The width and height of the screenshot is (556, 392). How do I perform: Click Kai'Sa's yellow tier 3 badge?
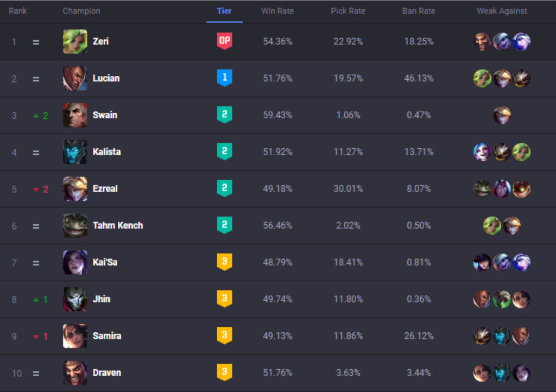[224, 262]
